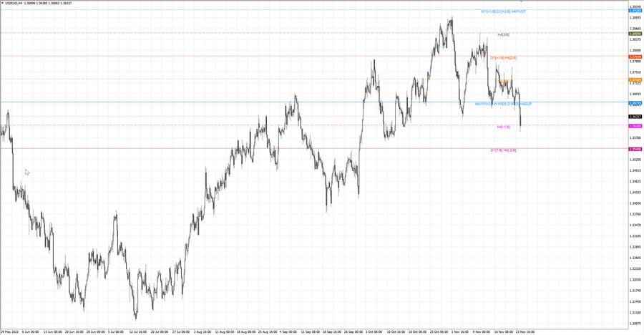Click the 26 Sep 00:00 time label
The image size is (644, 335).
coord(353,331)
